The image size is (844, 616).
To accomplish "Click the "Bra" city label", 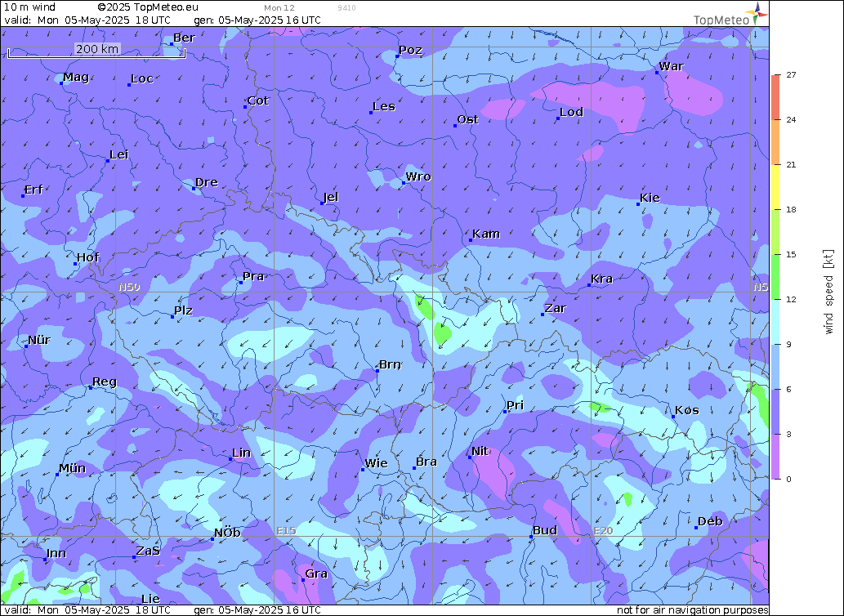I will click(x=426, y=462).
